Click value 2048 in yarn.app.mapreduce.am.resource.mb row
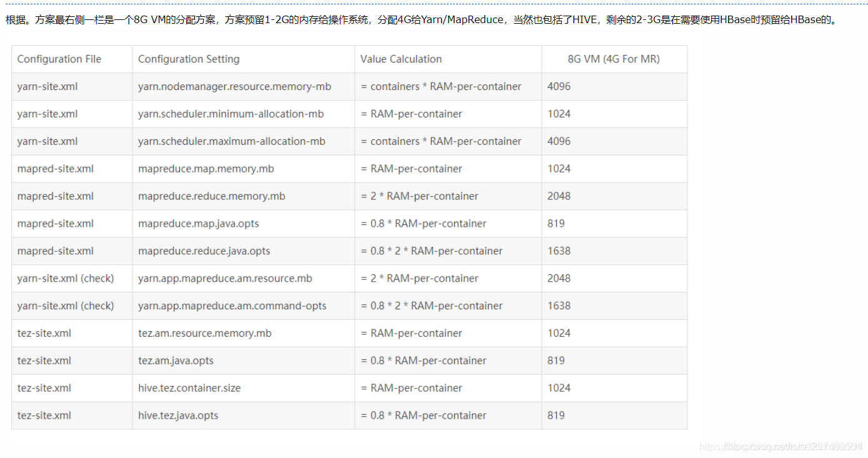Viewport: 868px width, 458px height. 559,279
